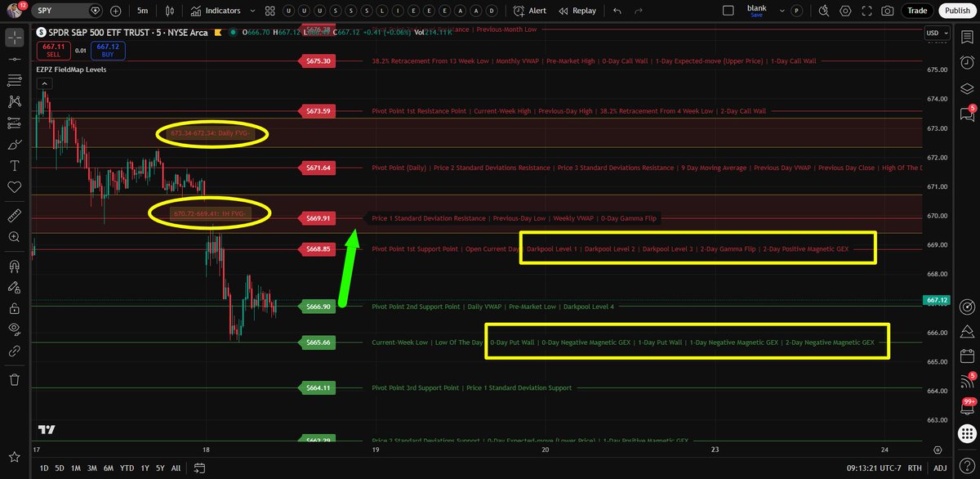This screenshot has width=980, height=479.
Task: Open the 5m interval dropdown
Action: coord(143,11)
